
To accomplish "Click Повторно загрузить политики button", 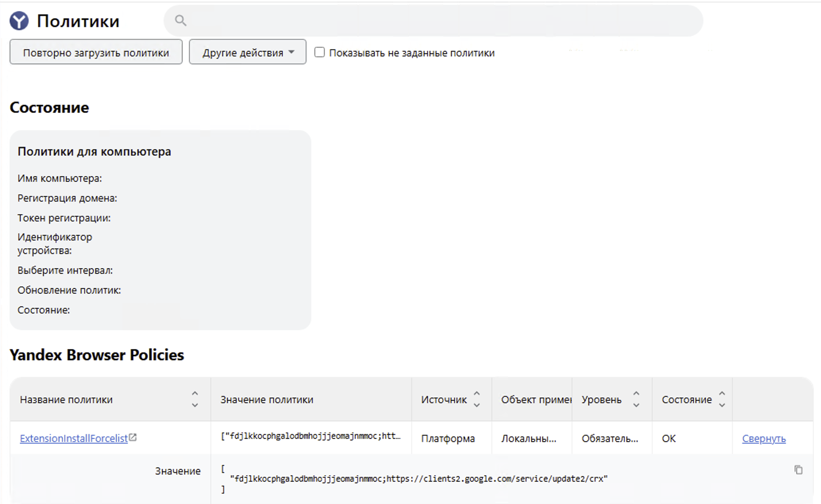I will [96, 52].
